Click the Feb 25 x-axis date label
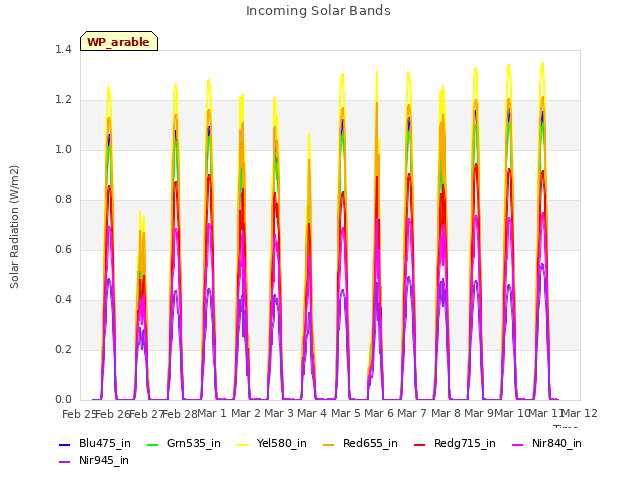This screenshot has height=480, width=640. (x=80, y=415)
